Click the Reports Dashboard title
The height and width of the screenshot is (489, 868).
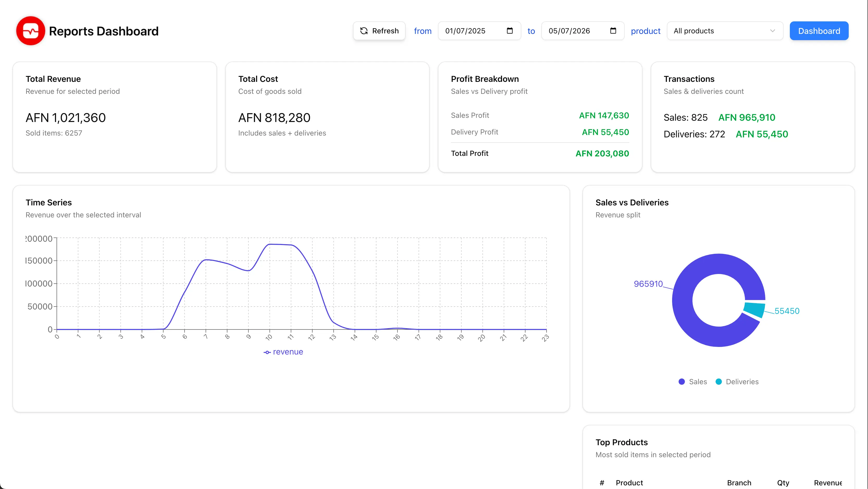click(104, 31)
